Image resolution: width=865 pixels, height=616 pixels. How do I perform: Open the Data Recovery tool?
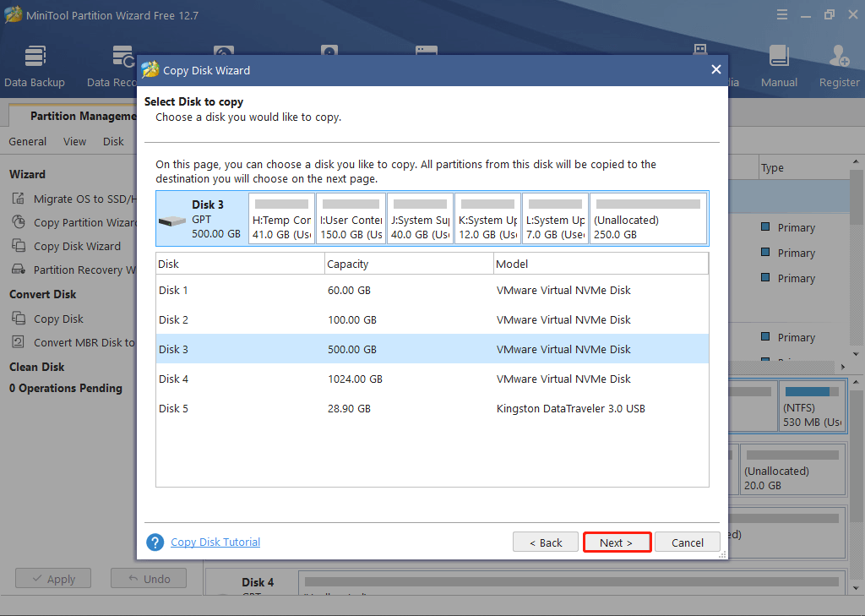point(112,66)
